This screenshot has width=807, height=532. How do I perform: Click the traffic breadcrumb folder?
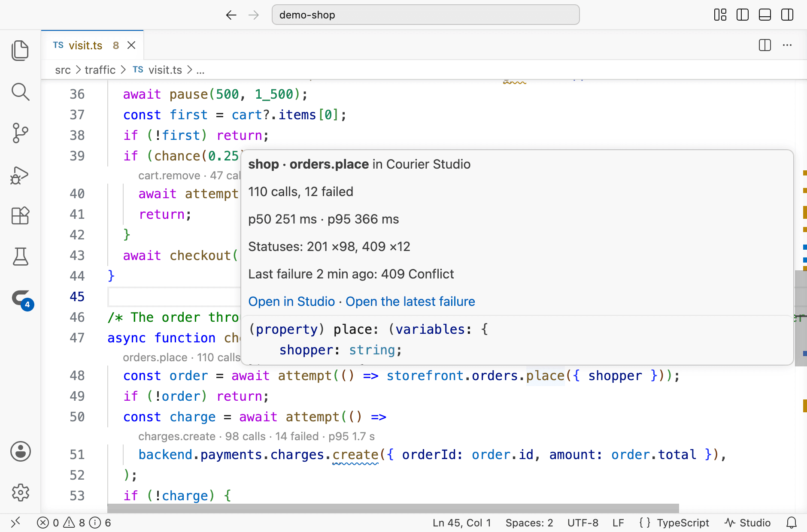click(100, 70)
